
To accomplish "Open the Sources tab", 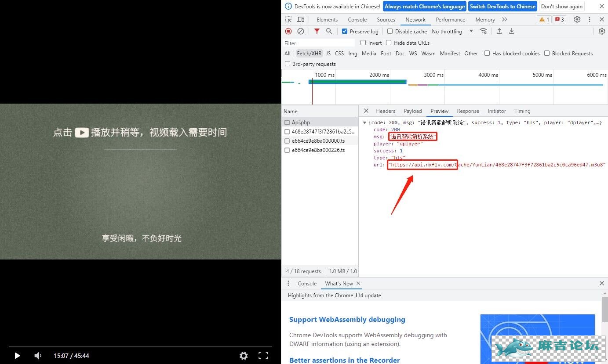I will pyautogui.click(x=386, y=19).
